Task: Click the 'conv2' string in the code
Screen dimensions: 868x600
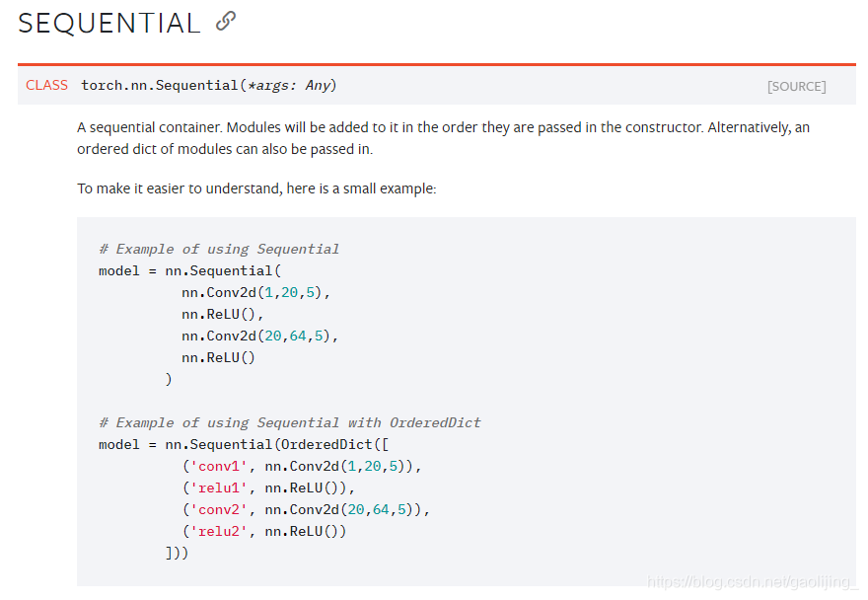Action: point(219,509)
